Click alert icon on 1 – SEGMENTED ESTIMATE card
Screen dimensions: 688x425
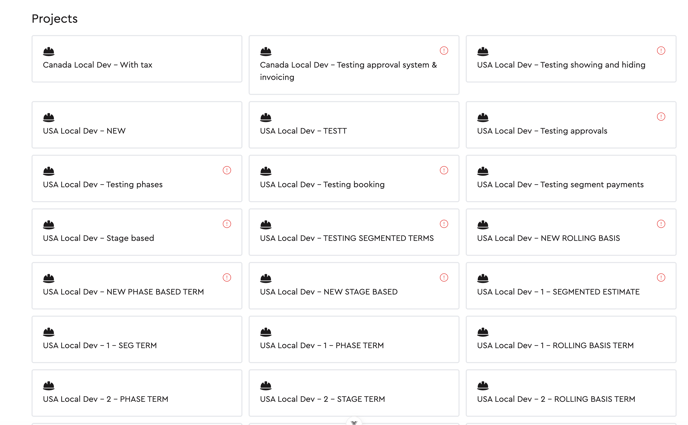click(661, 278)
